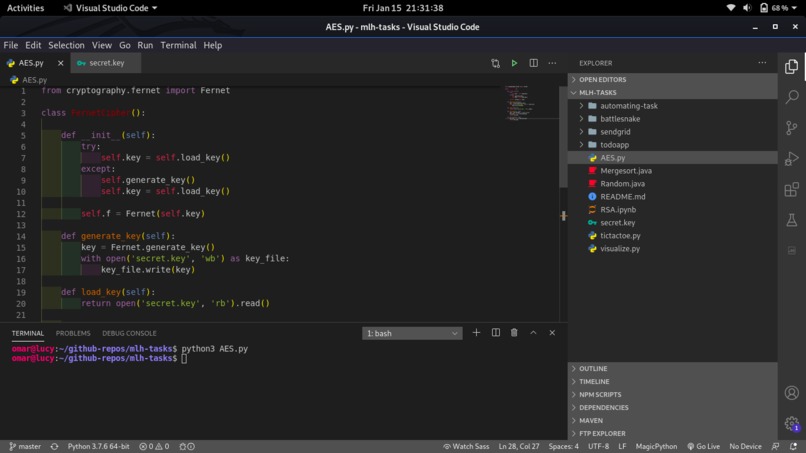Open editor More Actions ellipsis
The height and width of the screenshot is (453, 806).
tap(552, 63)
